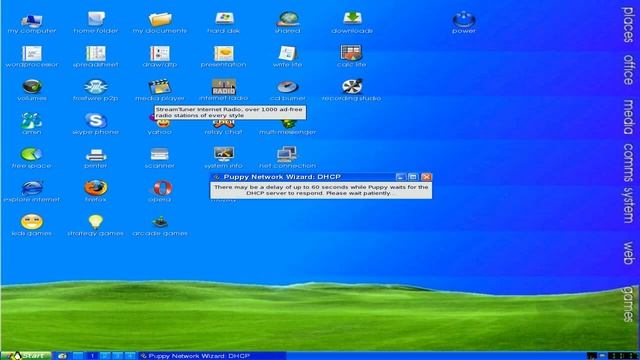Open the net connection icon

pyautogui.click(x=287, y=154)
